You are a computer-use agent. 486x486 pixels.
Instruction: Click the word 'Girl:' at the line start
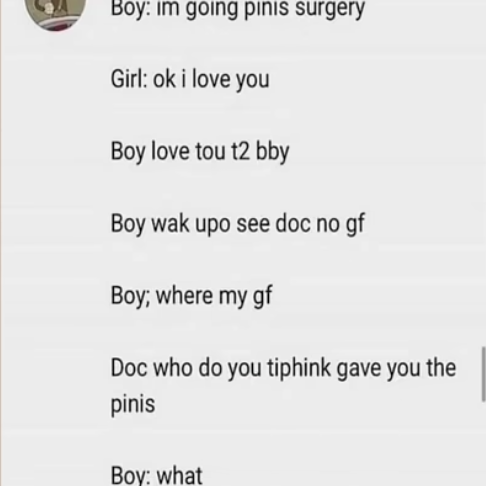pos(129,79)
